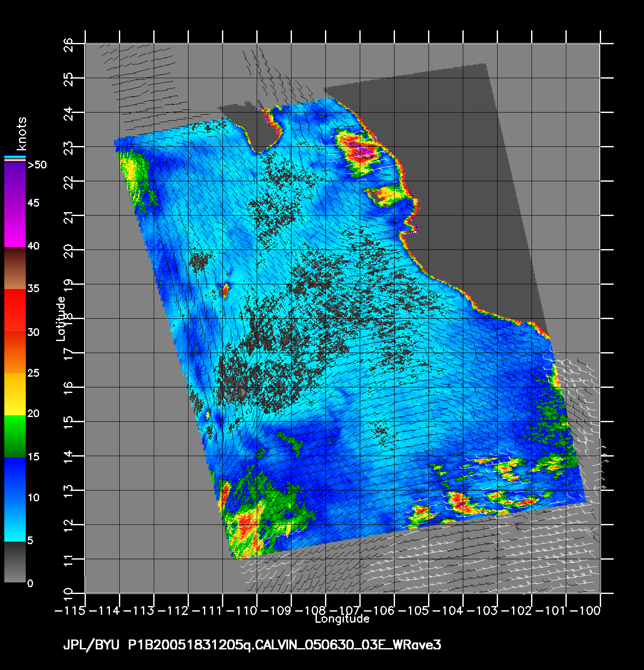Screen dimensions: 644x670
Task: Click the '10' colorbar tick label
Action: pyautogui.click(x=33, y=497)
